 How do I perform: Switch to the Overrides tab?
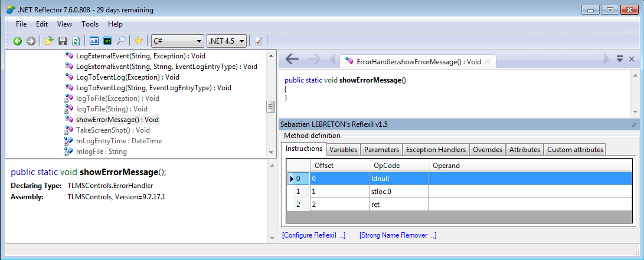click(488, 150)
